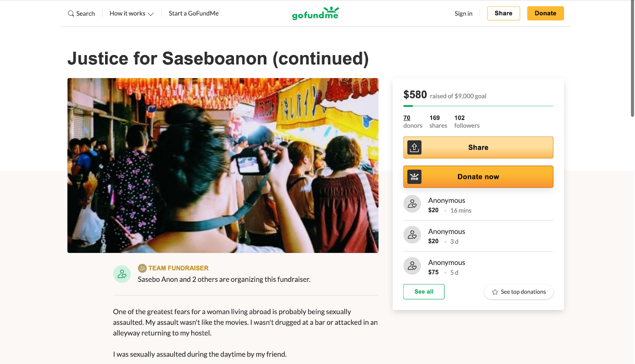
Task: Click the Donate button in header
Action: [545, 13]
